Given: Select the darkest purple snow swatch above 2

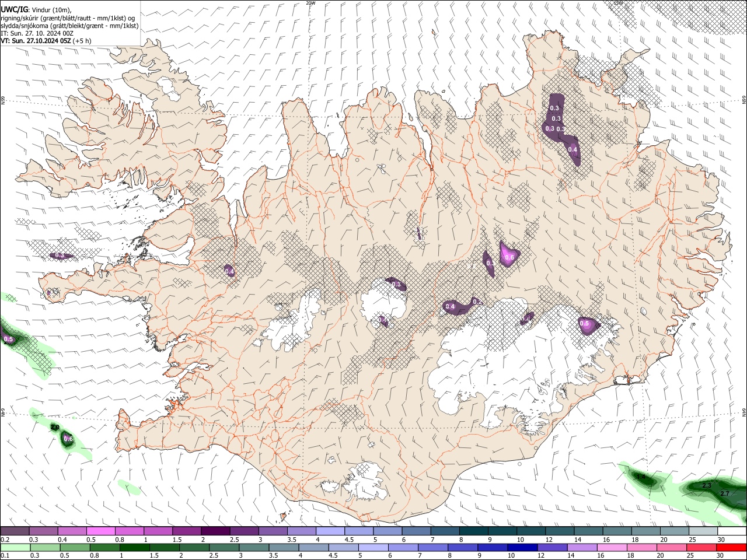Looking at the screenshot, I should tap(215, 531).
